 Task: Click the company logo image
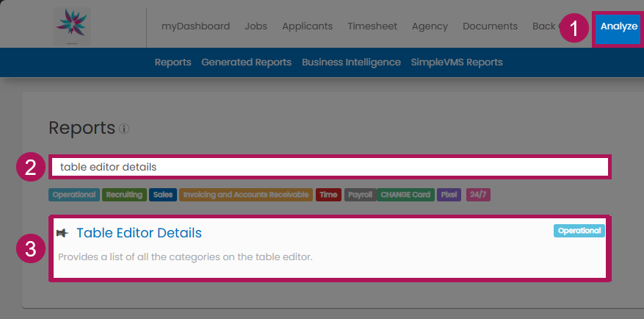tap(72, 26)
